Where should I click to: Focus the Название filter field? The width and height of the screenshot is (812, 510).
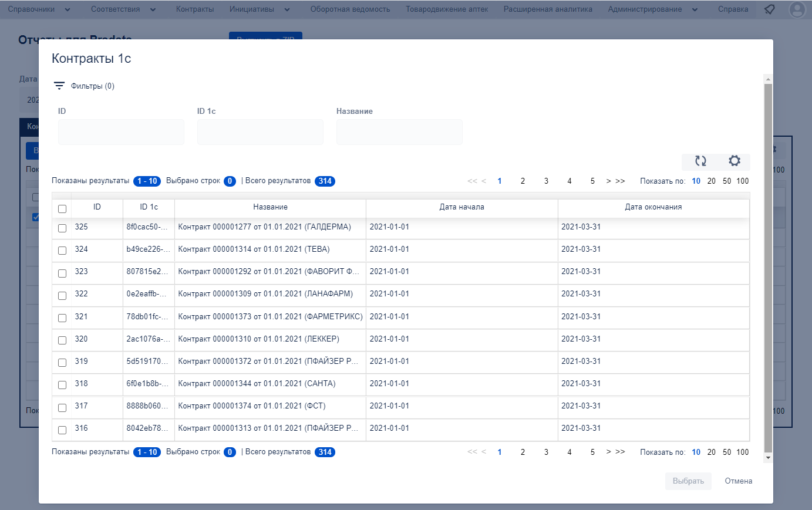tap(399, 132)
